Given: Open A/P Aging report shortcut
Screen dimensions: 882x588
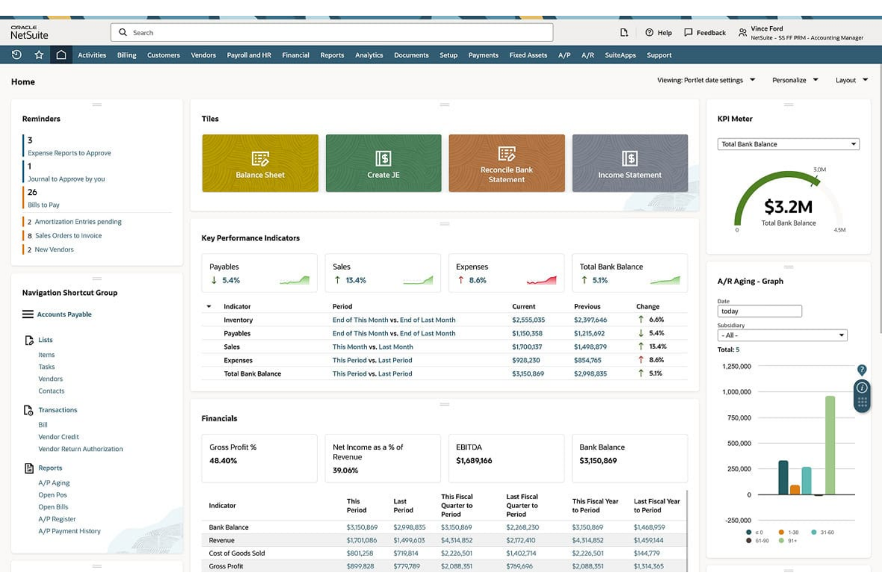Looking at the screenshot, I should coord(54,483).
